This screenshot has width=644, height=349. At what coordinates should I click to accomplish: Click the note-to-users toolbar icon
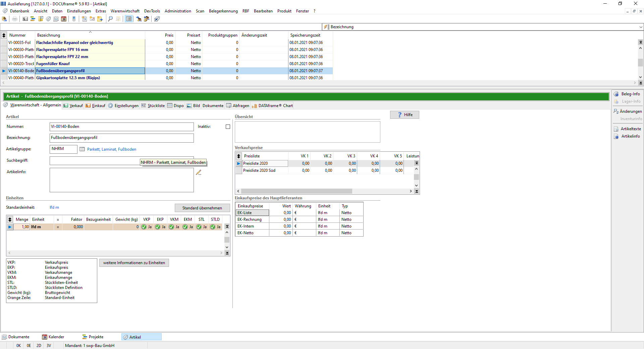pos(147,19)
